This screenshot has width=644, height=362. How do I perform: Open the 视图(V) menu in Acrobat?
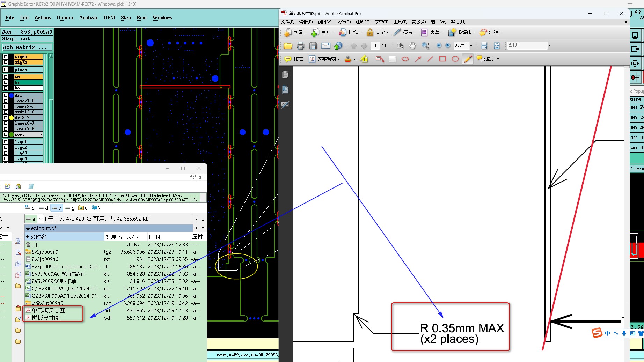[324, 22]
